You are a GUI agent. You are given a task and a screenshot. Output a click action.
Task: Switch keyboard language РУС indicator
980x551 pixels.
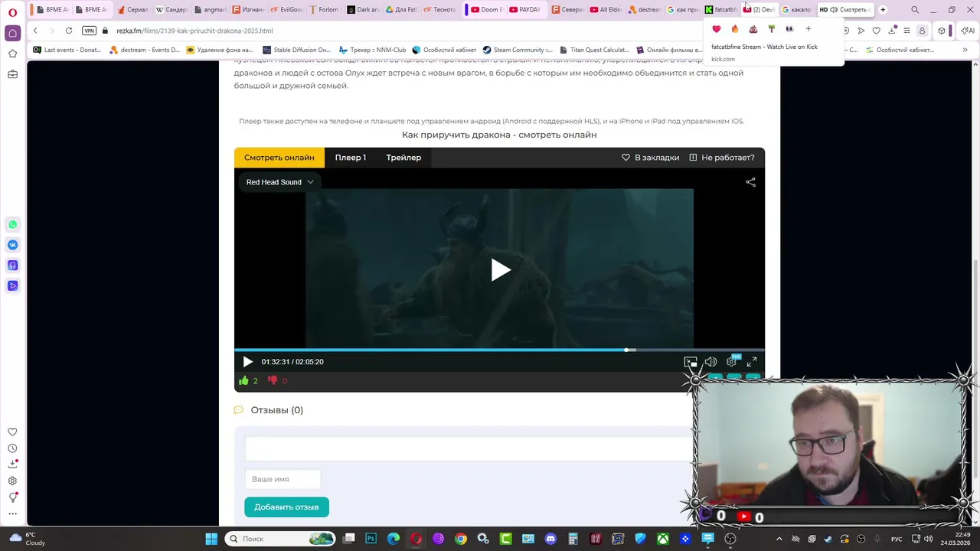click(897, 539)
